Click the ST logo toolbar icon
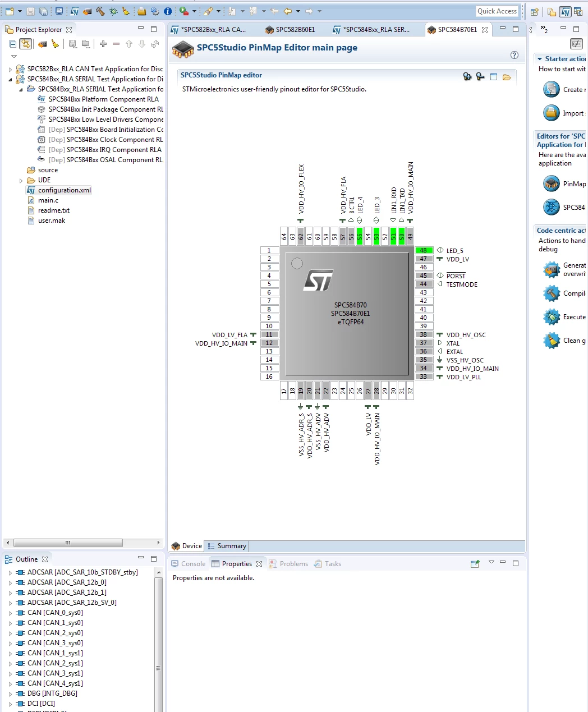The width and height of the screenshot is (588, 712). pos(74,11)
